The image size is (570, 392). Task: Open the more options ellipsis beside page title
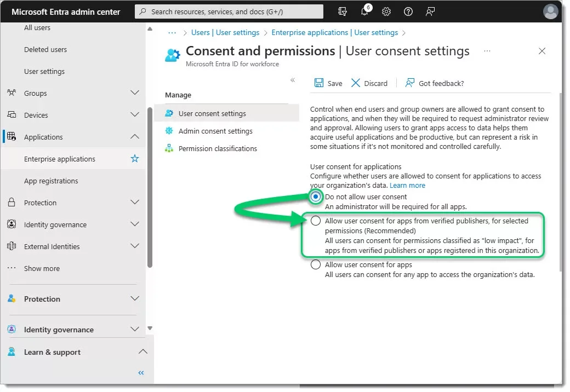pyautogui.click(x=487, y=51)
